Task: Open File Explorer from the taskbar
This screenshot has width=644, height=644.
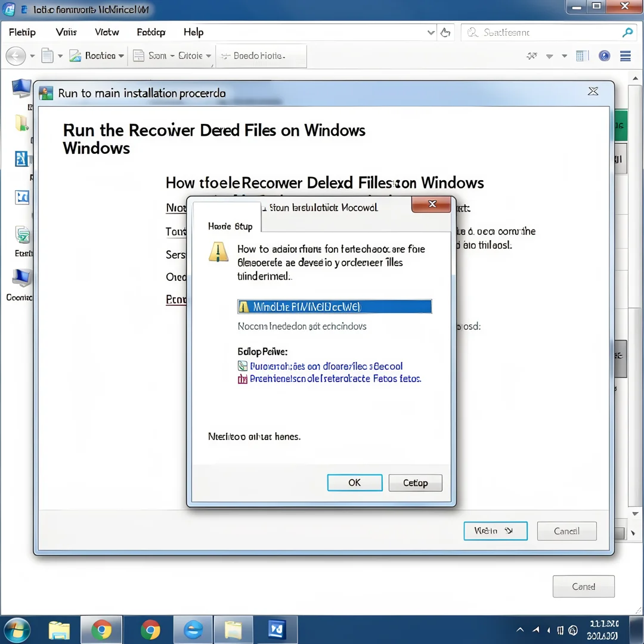Action: (x=59, y=630)
